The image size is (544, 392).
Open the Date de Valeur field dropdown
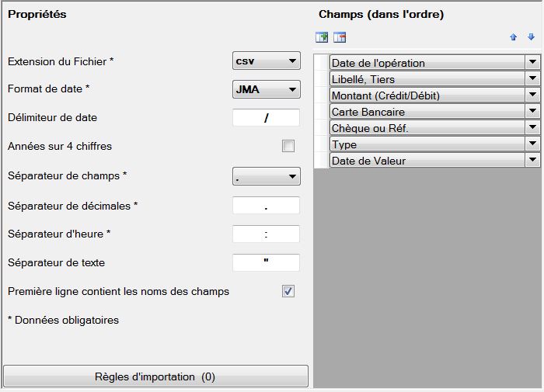(532, 160)
